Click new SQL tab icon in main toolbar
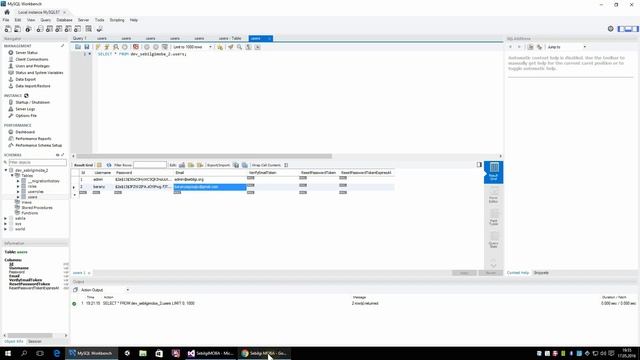The width and height of the screenshot is (640, 360). (x=8, y=29)
